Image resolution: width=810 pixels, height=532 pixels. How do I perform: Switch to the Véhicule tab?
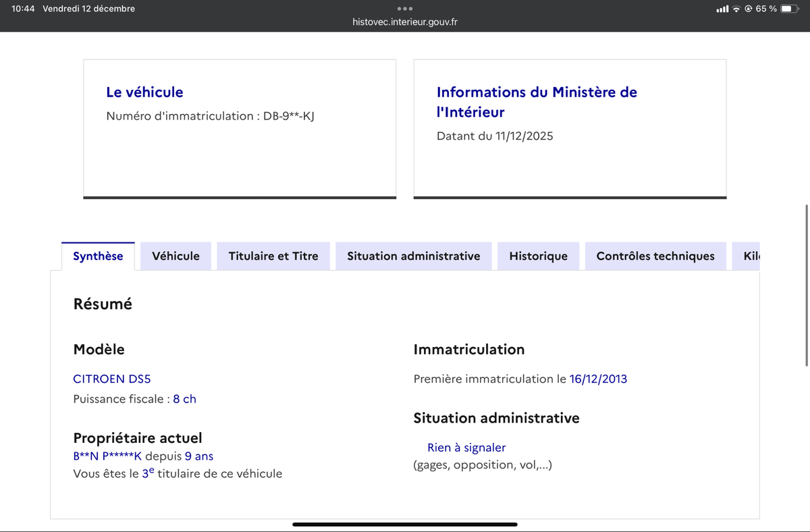tap(175, 256)
